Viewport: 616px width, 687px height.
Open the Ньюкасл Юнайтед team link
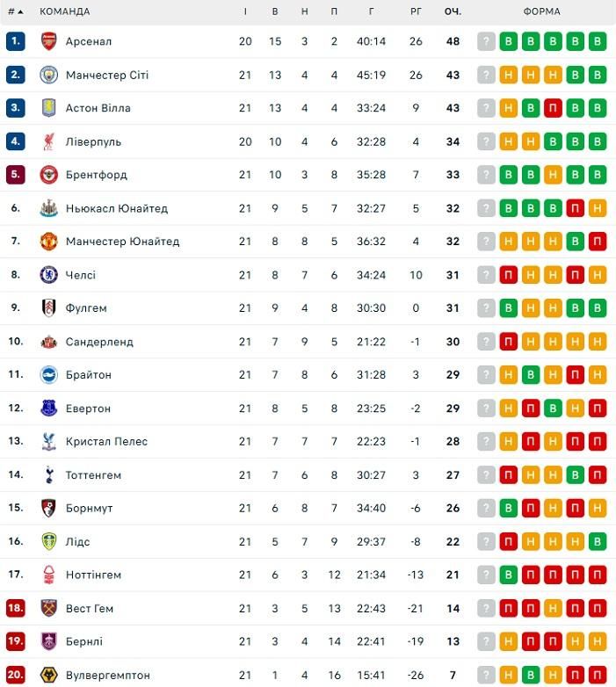[x=116, y=208]
